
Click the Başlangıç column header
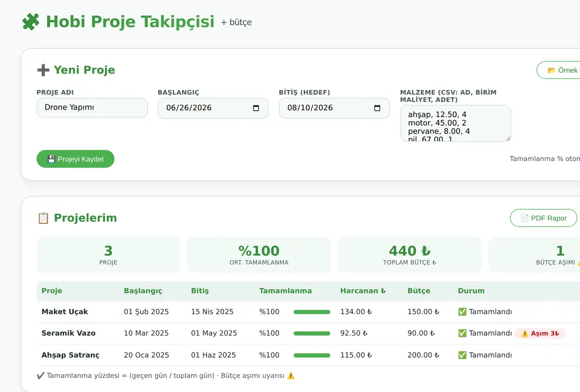pos(143,291)
